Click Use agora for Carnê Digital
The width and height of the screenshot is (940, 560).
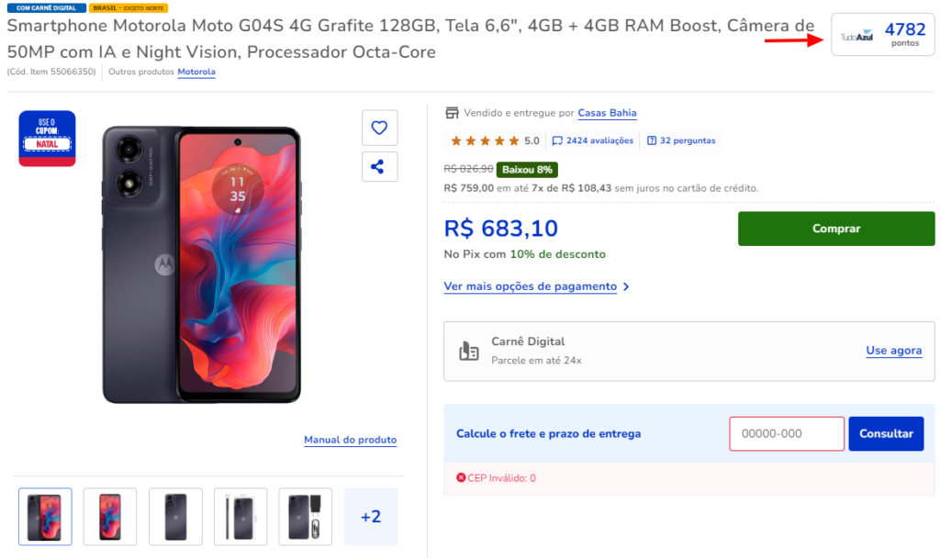coord(893,351)
